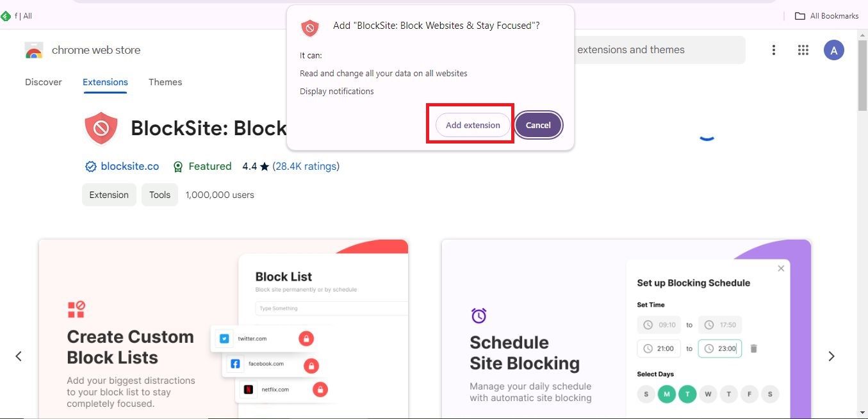Open the 23:00 end time selector

tap(719, 348)
